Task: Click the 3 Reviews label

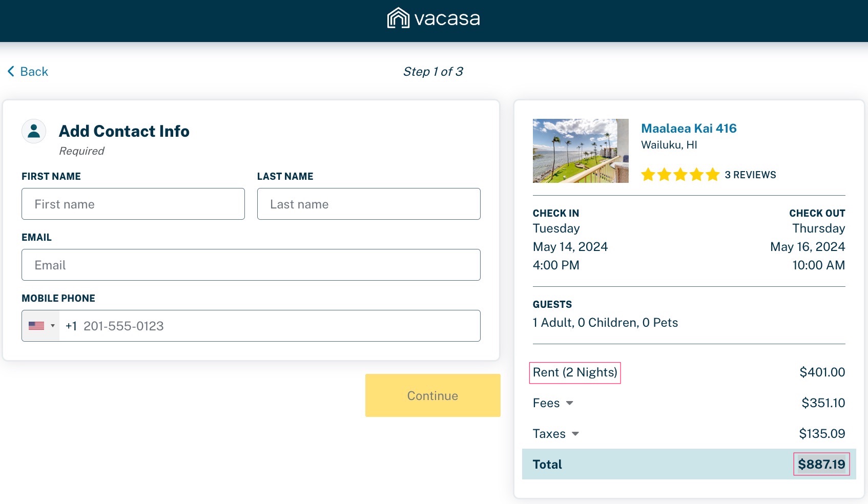Action: tap(750, 175)
